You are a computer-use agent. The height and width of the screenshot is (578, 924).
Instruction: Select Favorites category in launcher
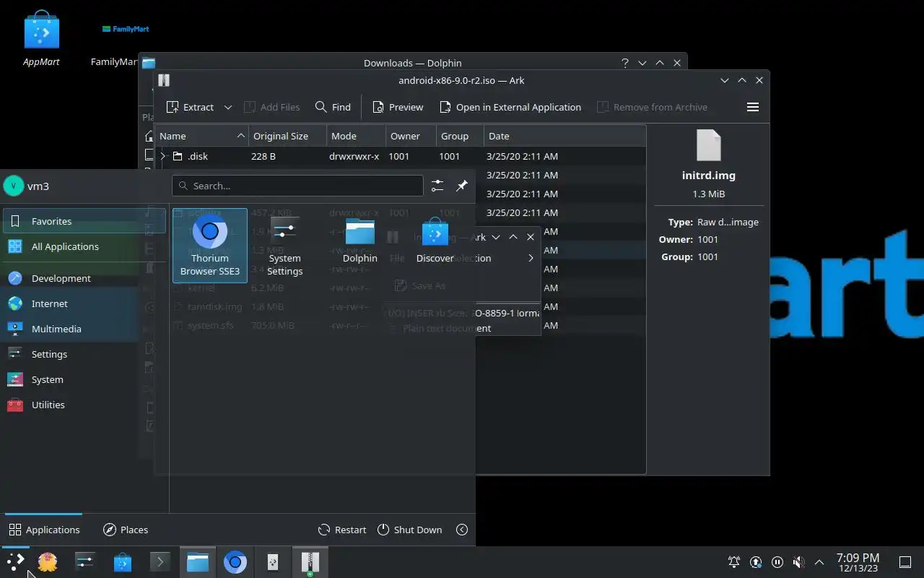84,221
